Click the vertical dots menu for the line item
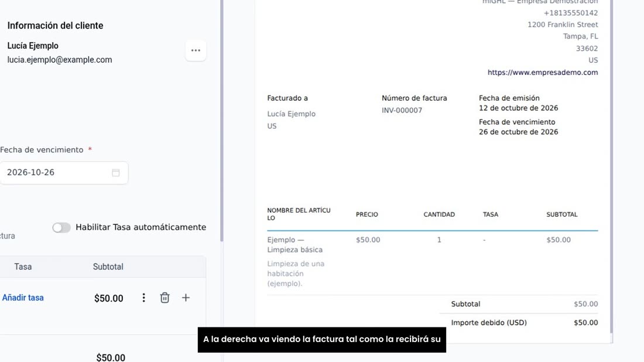 tap(144, 298)
